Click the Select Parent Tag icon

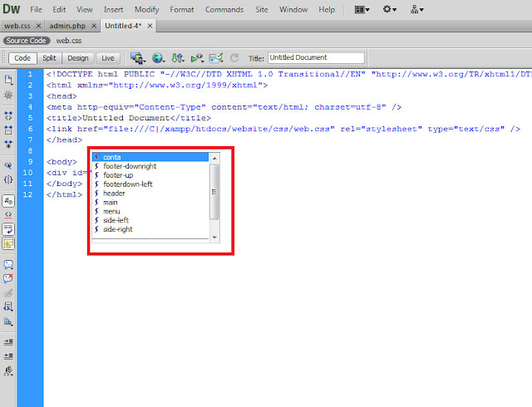click(x=8, y=165)
